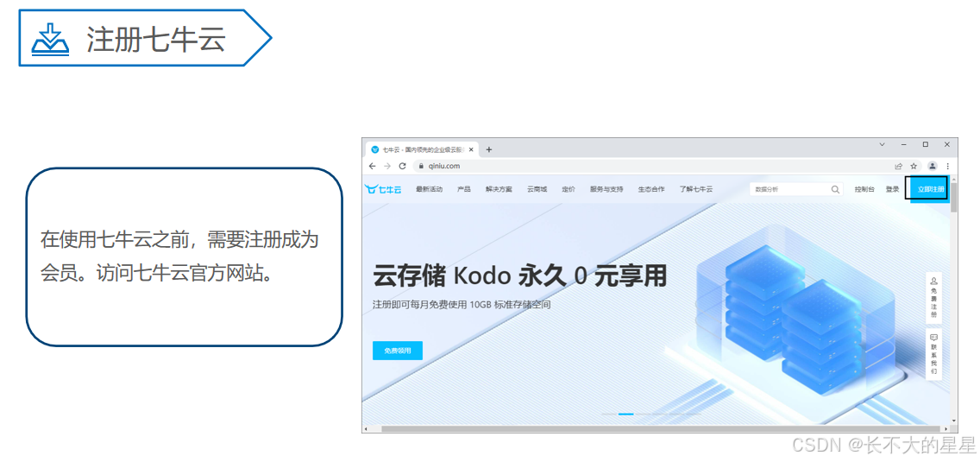Reload the qiniu.com page

point(403,166)
